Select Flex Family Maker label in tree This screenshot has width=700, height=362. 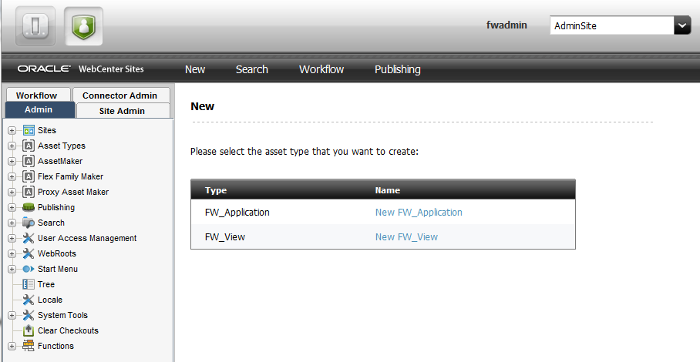[x=71, y=177]
